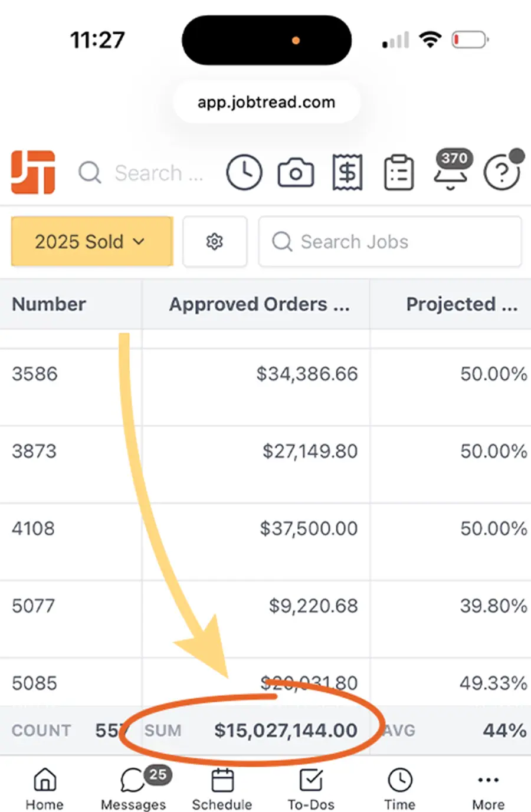Click the JobTread logo icon
The width and height of the screenshot is (531, 812).
[33, 172]
